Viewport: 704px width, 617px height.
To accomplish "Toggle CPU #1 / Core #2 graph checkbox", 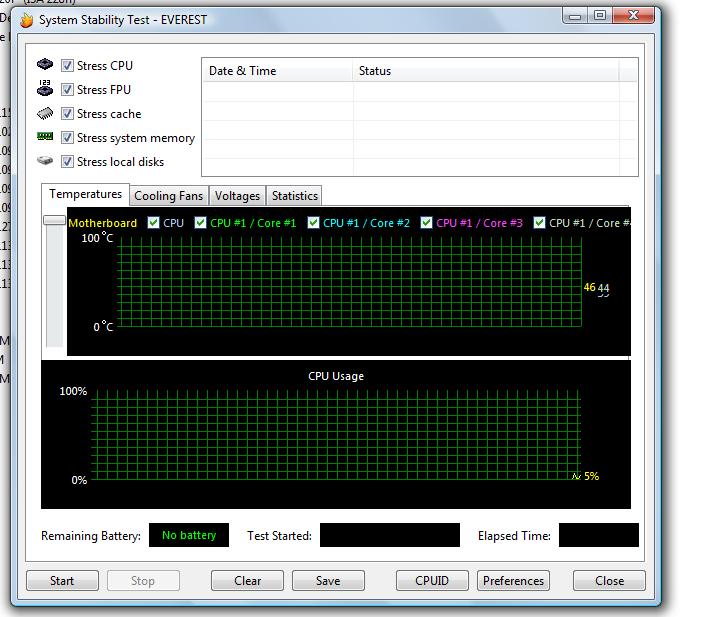I will tap(313, 223).
